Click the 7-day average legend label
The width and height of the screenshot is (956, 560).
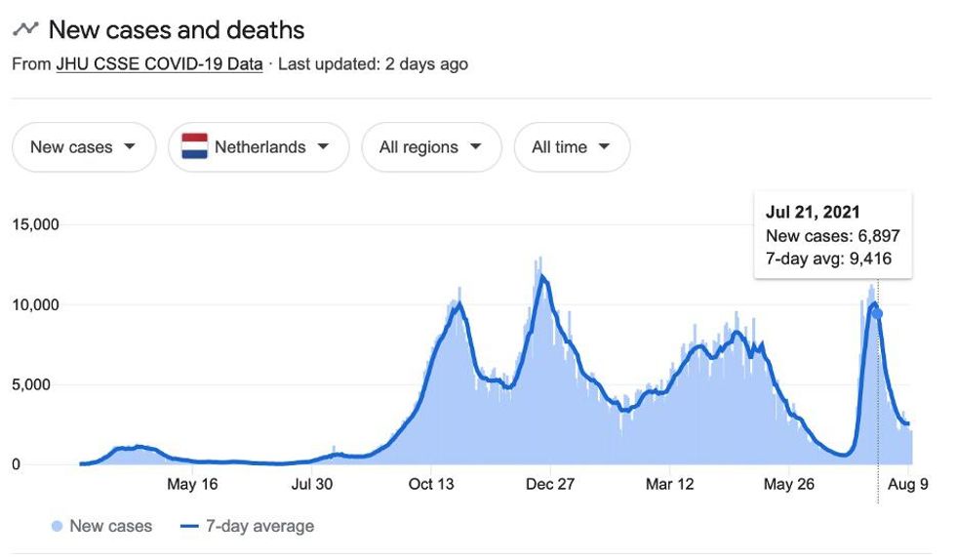coord(259,527)
